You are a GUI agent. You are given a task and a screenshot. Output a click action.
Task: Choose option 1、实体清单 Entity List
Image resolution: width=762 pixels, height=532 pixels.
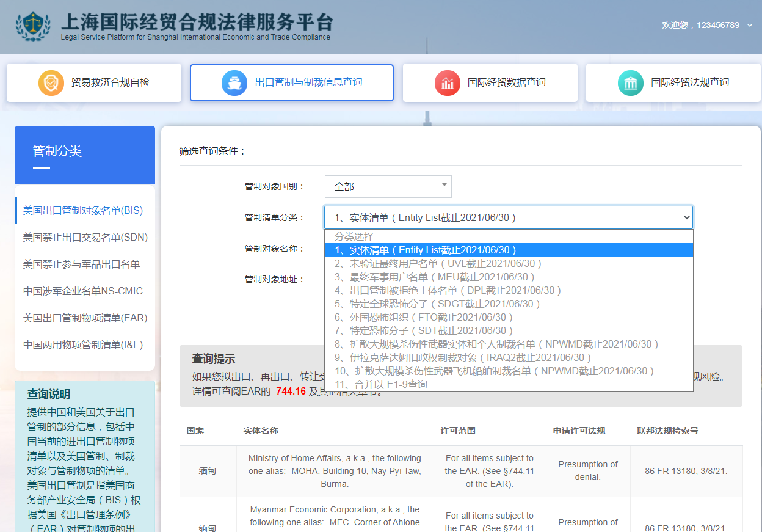click(x=509, y=250)
